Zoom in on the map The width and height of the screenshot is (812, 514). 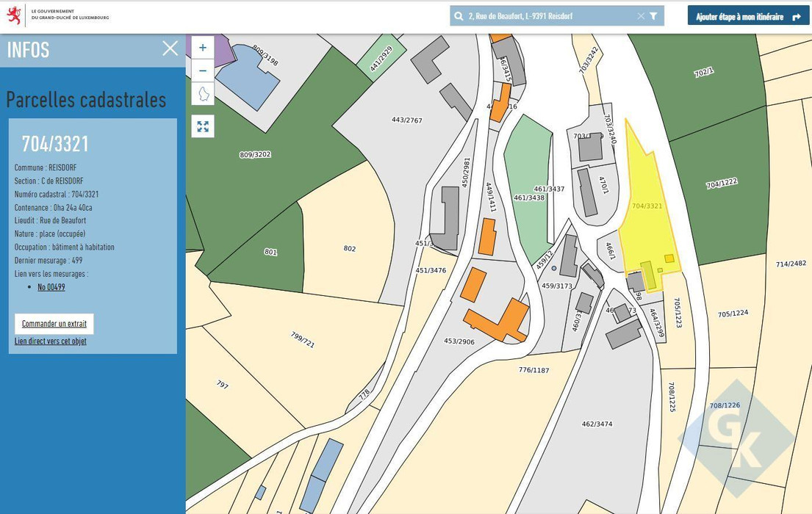pyautogui.click(x=203, y=48)
